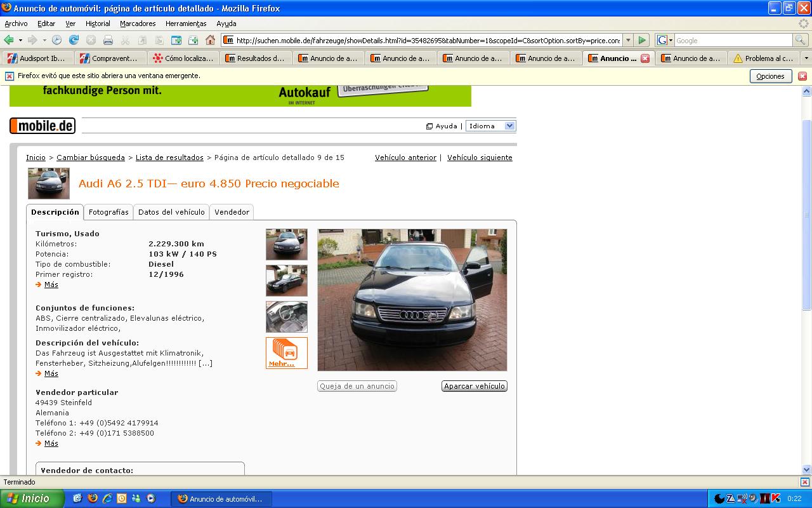Switch to the Audisport Ib... browser tab
812x508 pixels.
pos(37,58)
